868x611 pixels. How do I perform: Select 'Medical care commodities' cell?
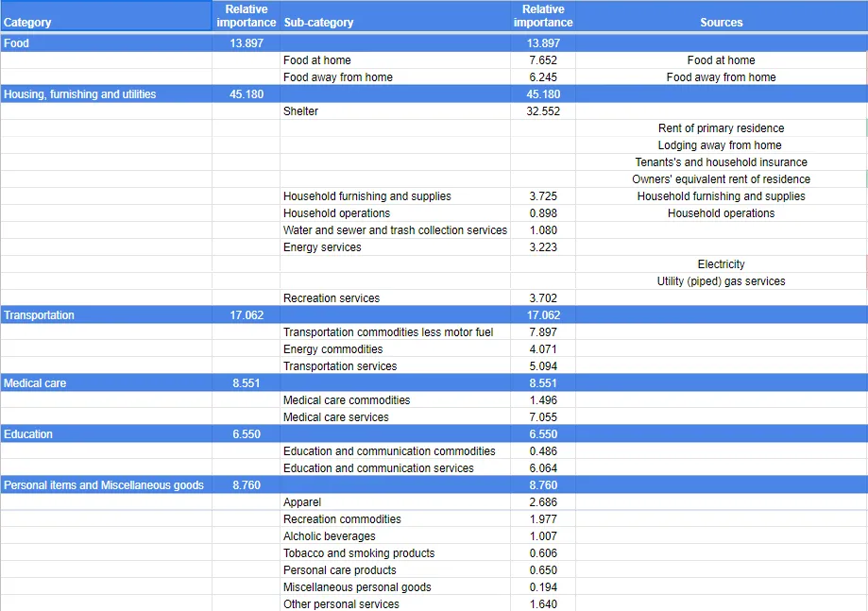[395, 400]
